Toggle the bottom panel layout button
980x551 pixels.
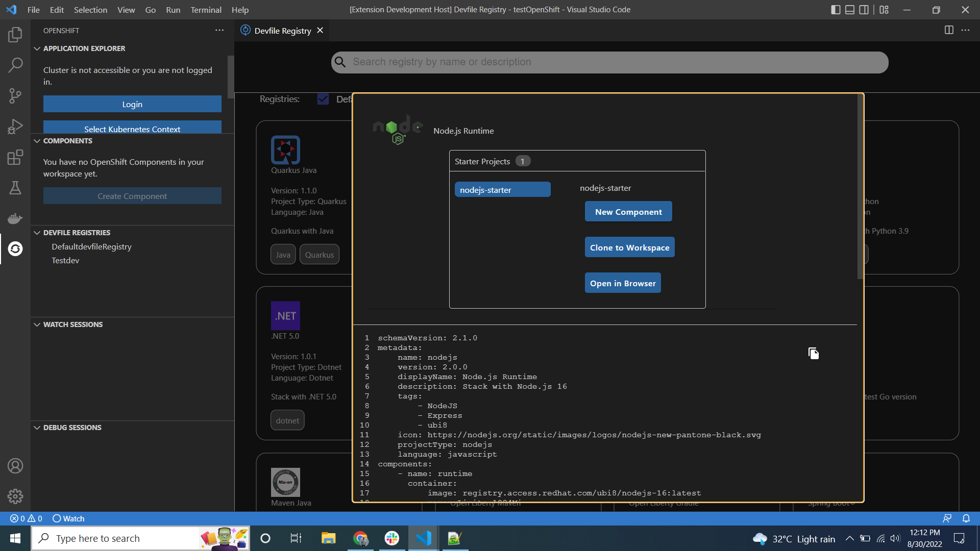point(849,10)
